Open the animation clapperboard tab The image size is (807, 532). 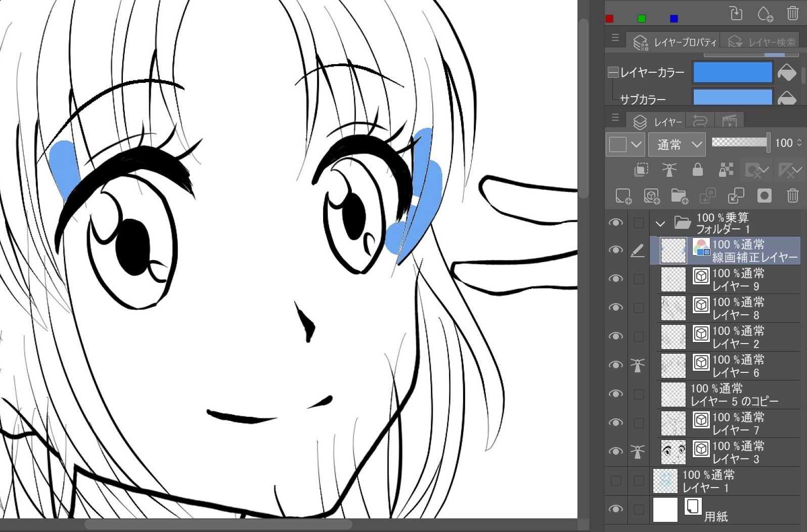click(x=729, y=120)
